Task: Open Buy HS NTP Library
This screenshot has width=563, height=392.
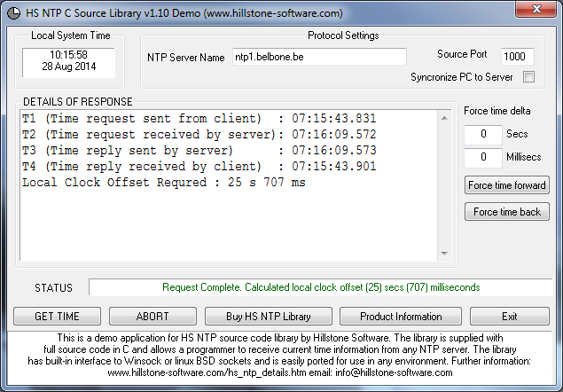Action: 269,317
